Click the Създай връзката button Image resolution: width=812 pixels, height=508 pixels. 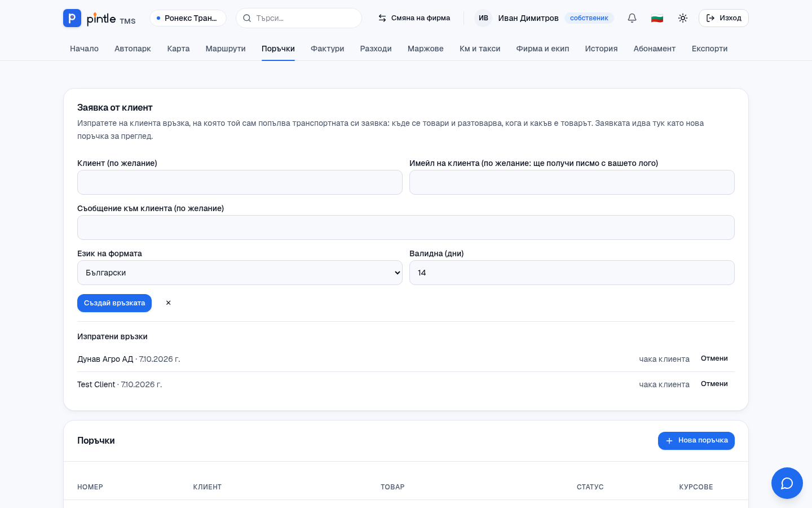click(x=114, y=303)
